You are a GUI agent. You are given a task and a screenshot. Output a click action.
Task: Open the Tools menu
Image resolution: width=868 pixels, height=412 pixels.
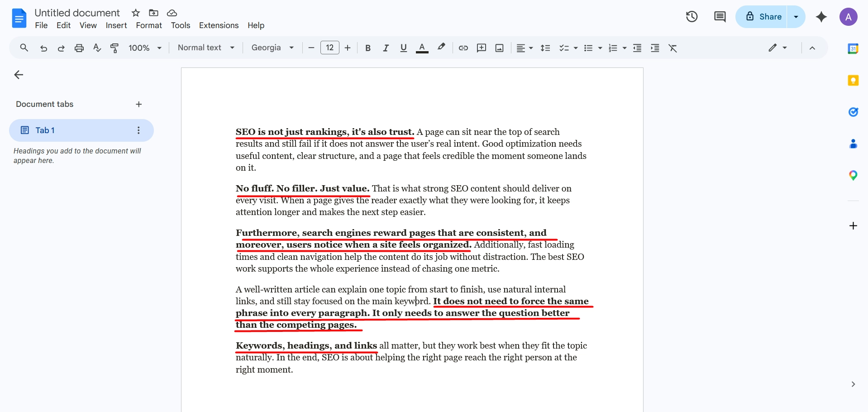(181, 25)
